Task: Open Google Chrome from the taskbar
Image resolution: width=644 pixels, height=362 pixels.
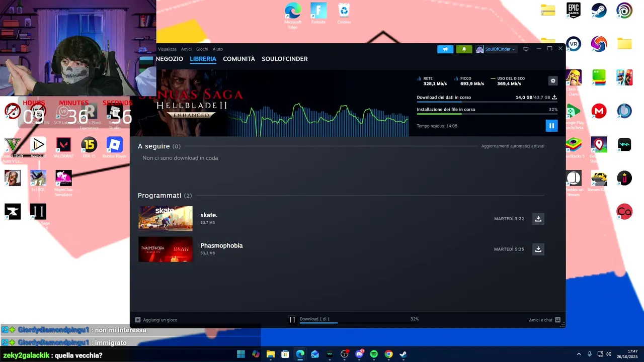Action: (x=388, y=354)
